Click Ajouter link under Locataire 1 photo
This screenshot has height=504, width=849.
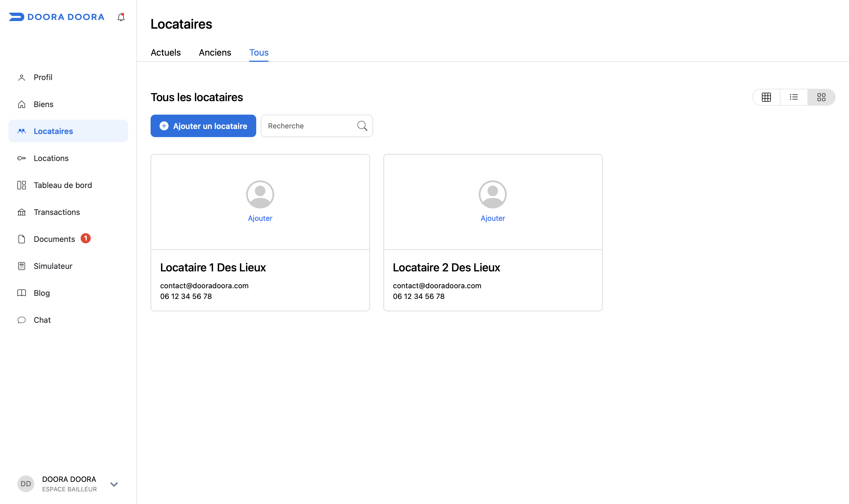tap(260, 218)
